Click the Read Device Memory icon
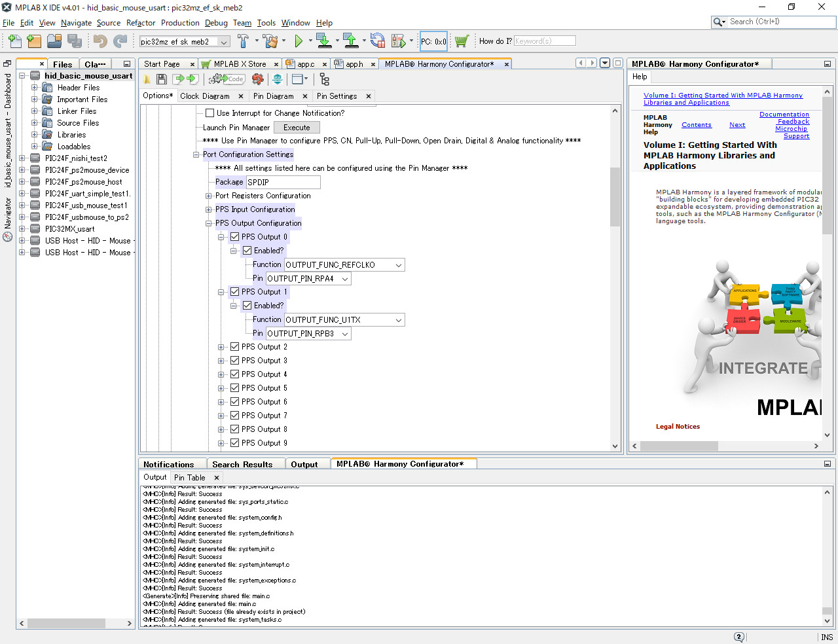The width and height of the screenshot is (838, 644). pos(351,41)
